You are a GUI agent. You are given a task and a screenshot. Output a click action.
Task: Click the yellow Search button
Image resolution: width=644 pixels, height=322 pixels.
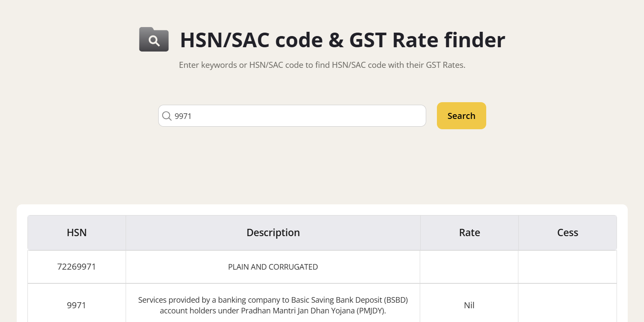click(461, 115)
